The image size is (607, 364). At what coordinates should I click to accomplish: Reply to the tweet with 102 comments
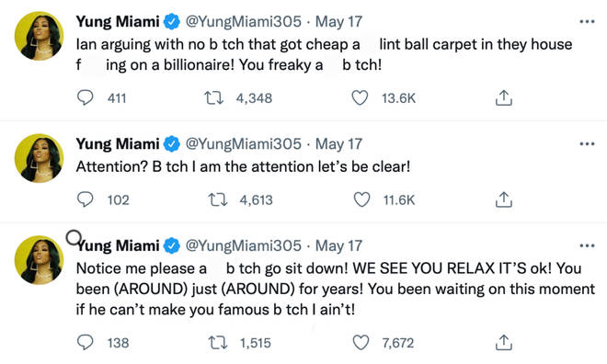click(x=86, y=199)
